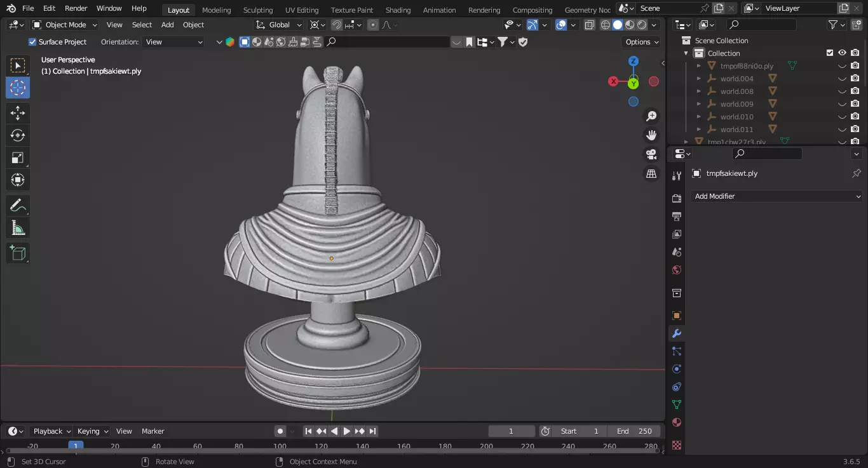Image resolution: width=868 pixels, height=468 pixels.
Task: Toggle proportional editing button
Action: (x=372, y=25)
